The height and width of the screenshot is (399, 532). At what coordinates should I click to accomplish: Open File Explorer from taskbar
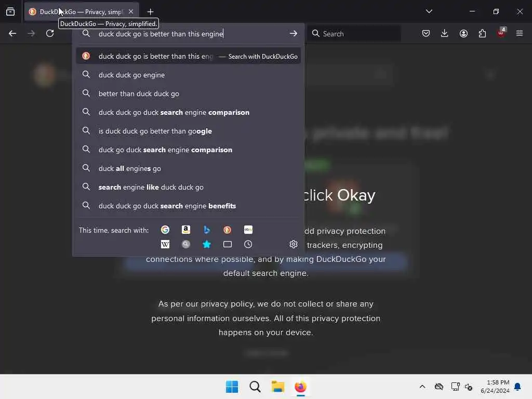277,387
